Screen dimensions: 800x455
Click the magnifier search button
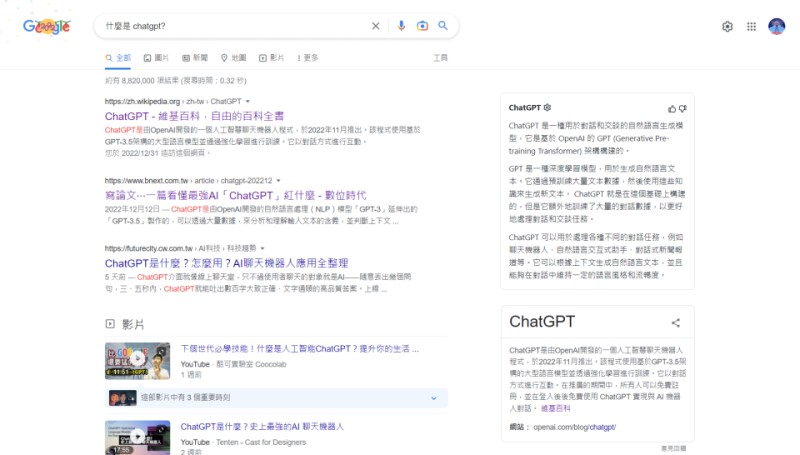[x=443, y=26]
